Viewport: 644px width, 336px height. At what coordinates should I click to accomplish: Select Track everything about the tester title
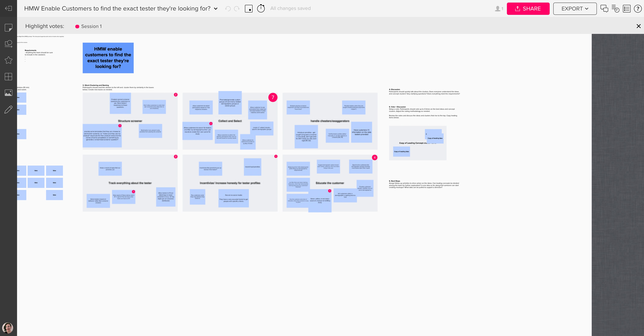tap(130, 183)
